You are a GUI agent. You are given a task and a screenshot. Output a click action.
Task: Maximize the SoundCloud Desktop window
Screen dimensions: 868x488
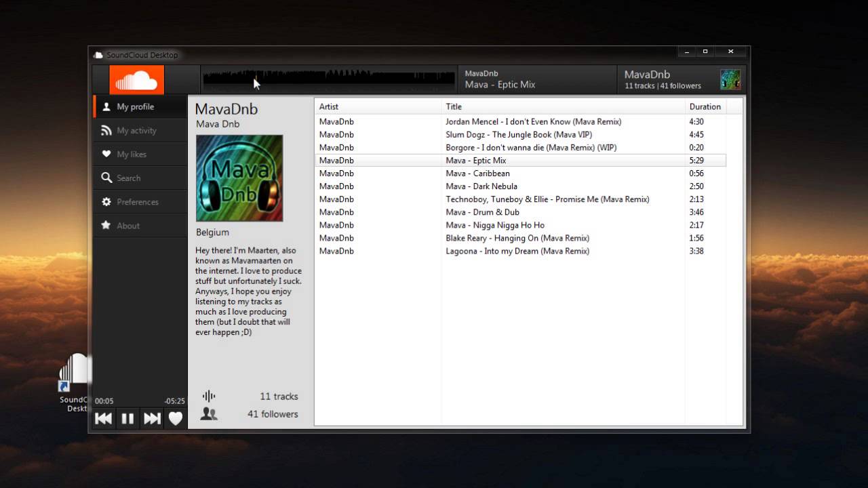[x=705, y=52]
